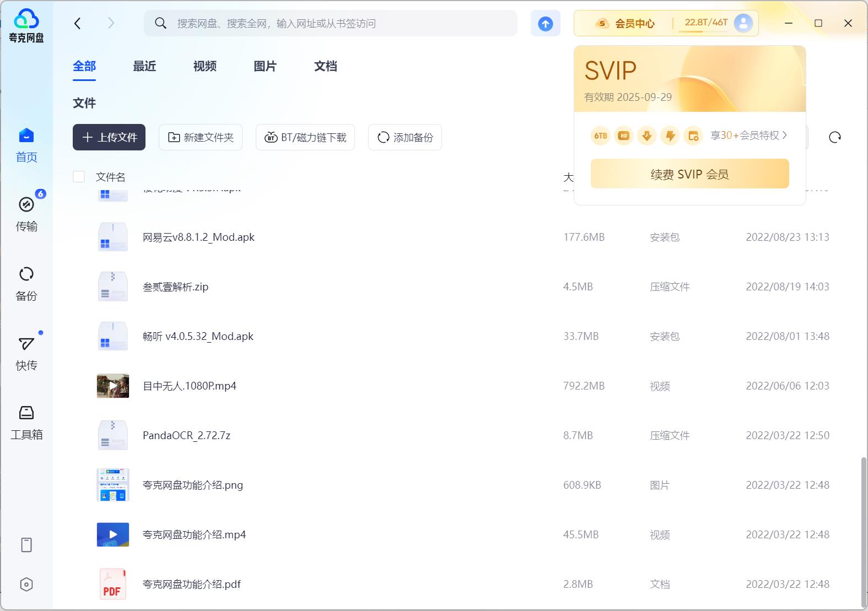Viewport: 868px width, 611px height.
Task: Go to 首页 in the sidebar
Action: point(26,145)
